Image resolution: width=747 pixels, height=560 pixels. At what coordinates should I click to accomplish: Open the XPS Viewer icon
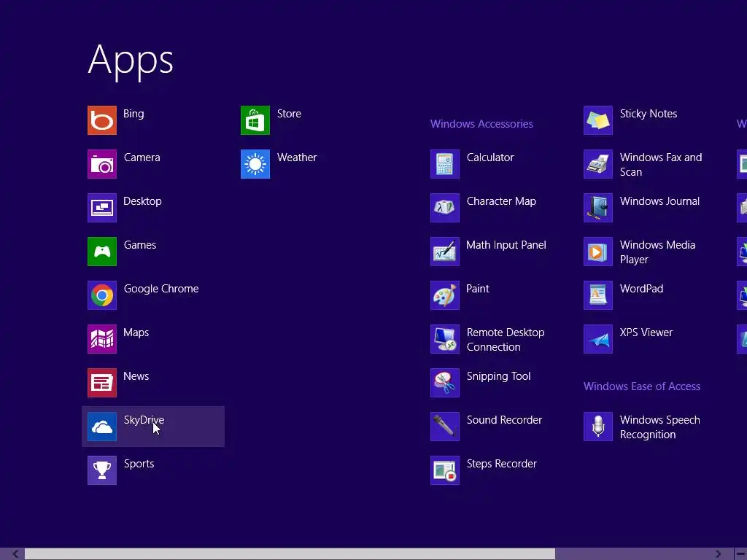tap(598, 339)
